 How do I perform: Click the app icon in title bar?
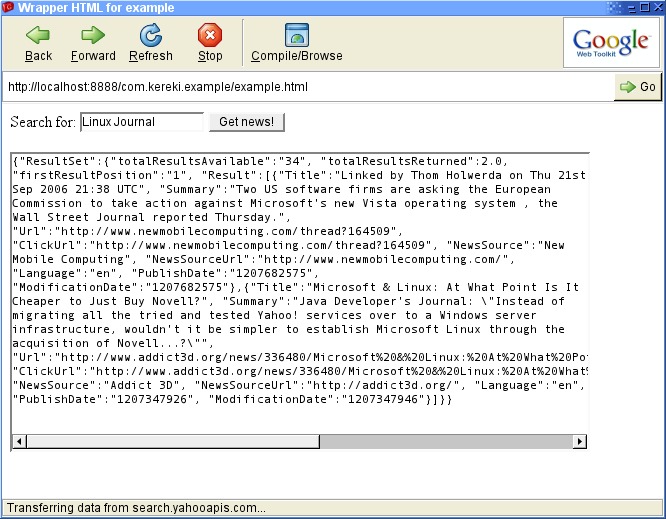(8, 8)
